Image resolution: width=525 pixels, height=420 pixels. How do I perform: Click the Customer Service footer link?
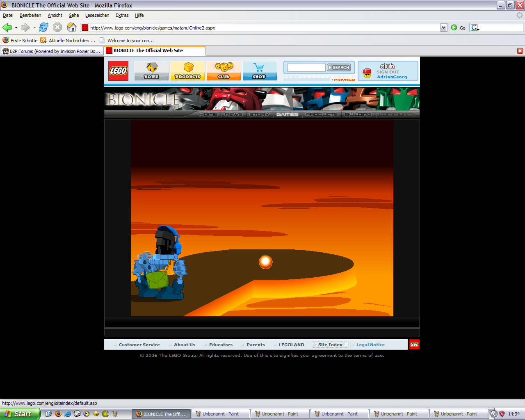tap(139, 345)
